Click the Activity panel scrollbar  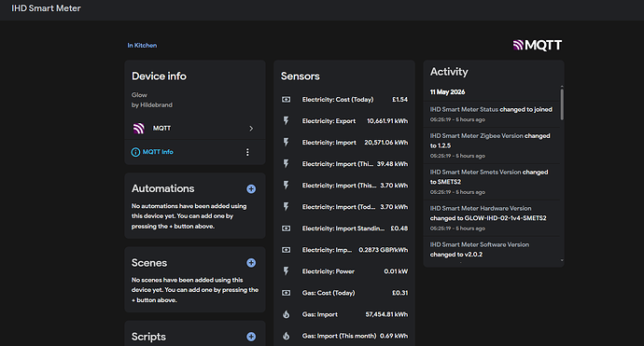[562, 104]
